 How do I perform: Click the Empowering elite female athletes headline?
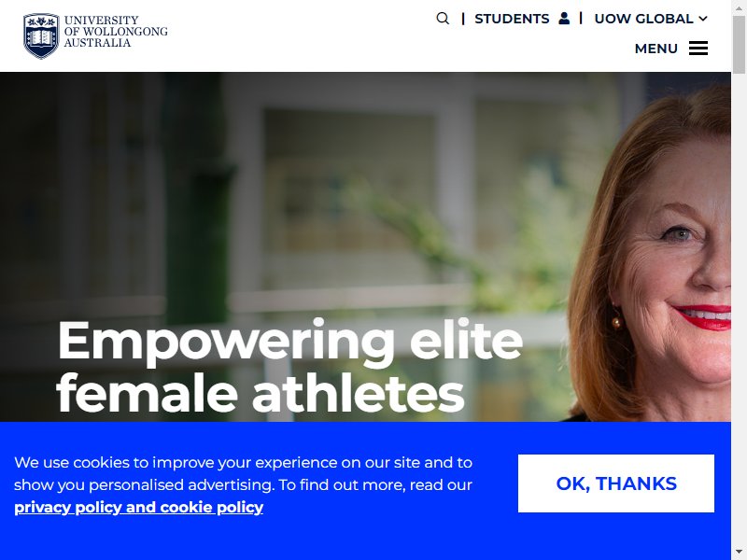click(x=289, y=366)
